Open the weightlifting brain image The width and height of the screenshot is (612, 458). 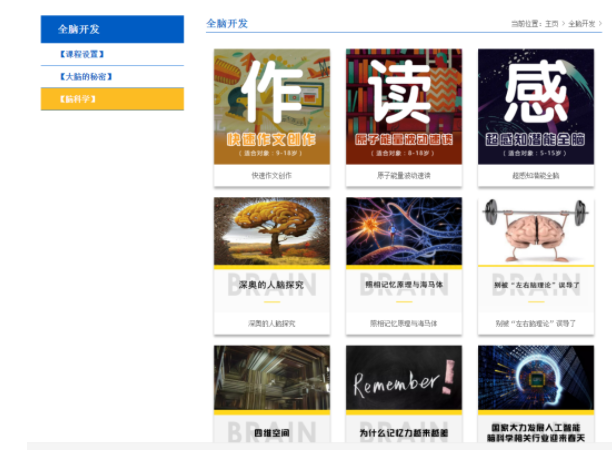[x=535, y=232]
